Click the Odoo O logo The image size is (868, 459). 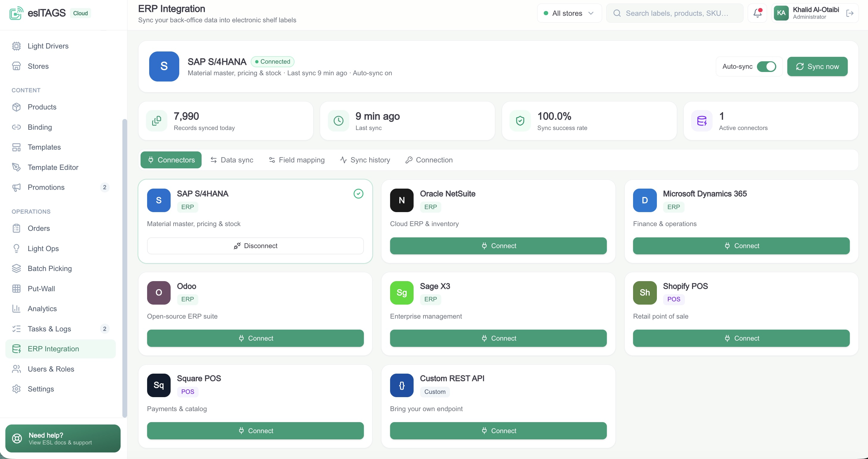tap(159, 293)
